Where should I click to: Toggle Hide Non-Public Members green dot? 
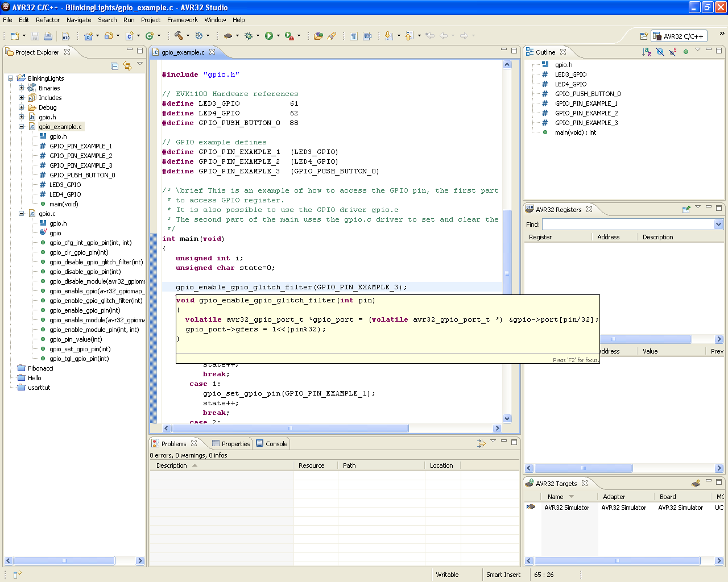pos(686,52)
